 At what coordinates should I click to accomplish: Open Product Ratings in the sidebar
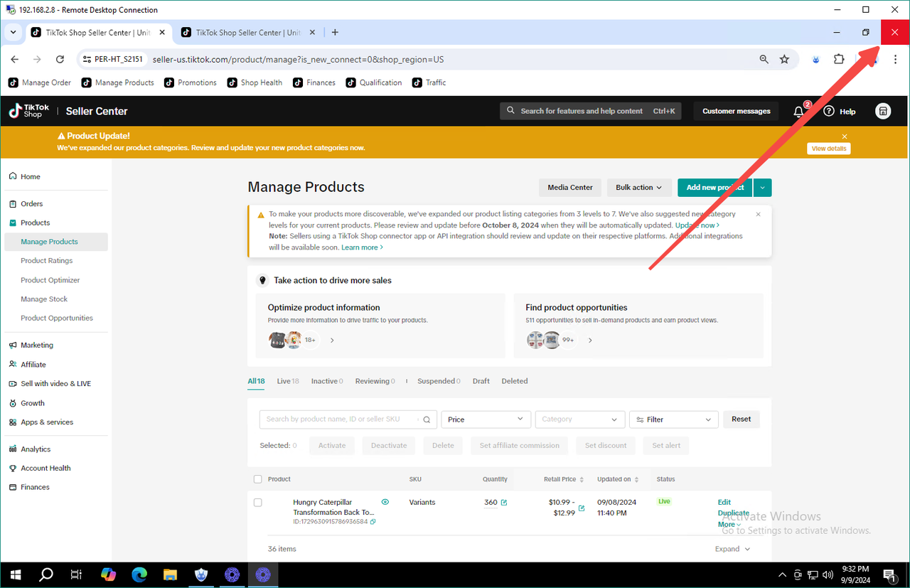pyautogui.click(x=47, y=261)
